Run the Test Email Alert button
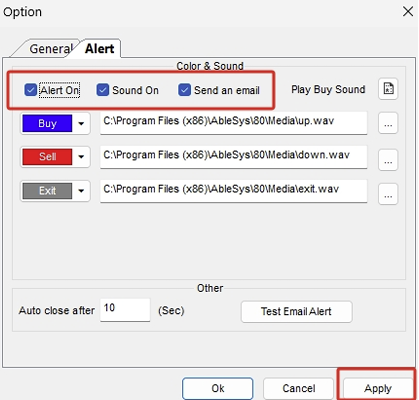Image resolution: width=419 pixels, height=400 pixels. point(296,312)
